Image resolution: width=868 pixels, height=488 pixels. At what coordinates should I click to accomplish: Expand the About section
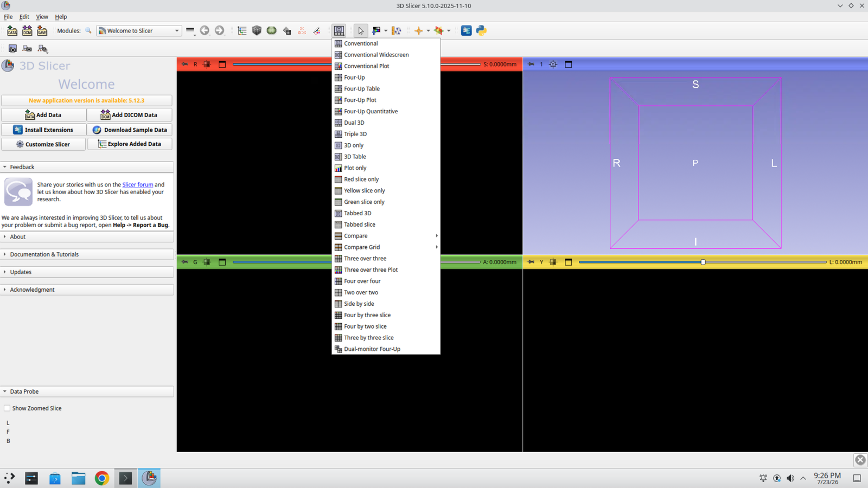point(87,237)
